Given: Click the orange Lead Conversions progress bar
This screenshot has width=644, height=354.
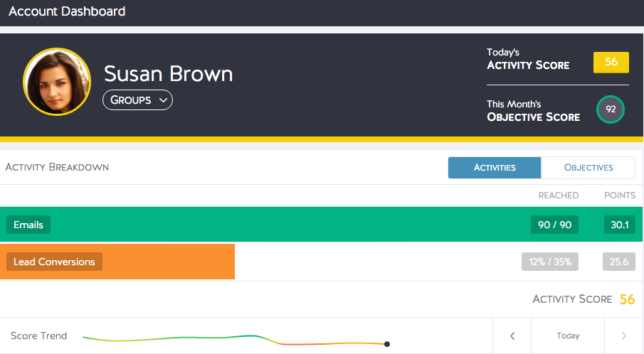Looking at the screenshot, I should click(117, 262).
